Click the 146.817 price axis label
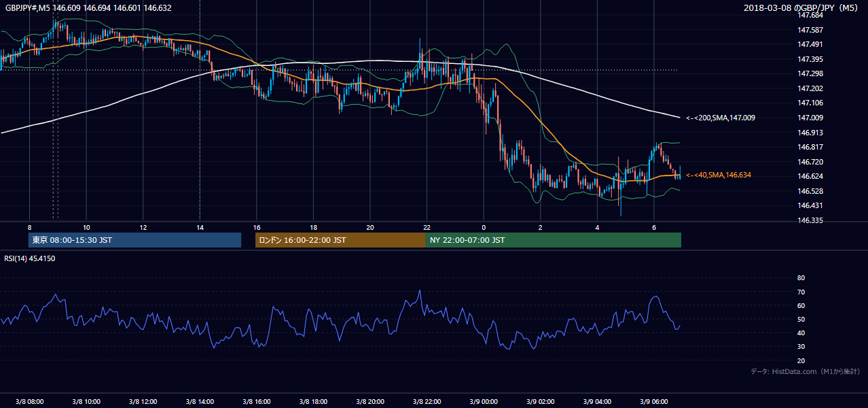 [810, 147]
